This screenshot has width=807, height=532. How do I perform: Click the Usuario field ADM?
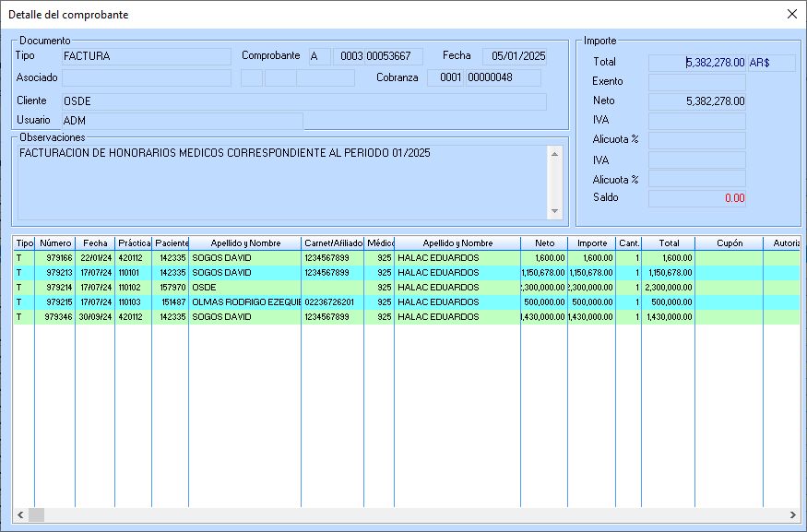(183, 121)
